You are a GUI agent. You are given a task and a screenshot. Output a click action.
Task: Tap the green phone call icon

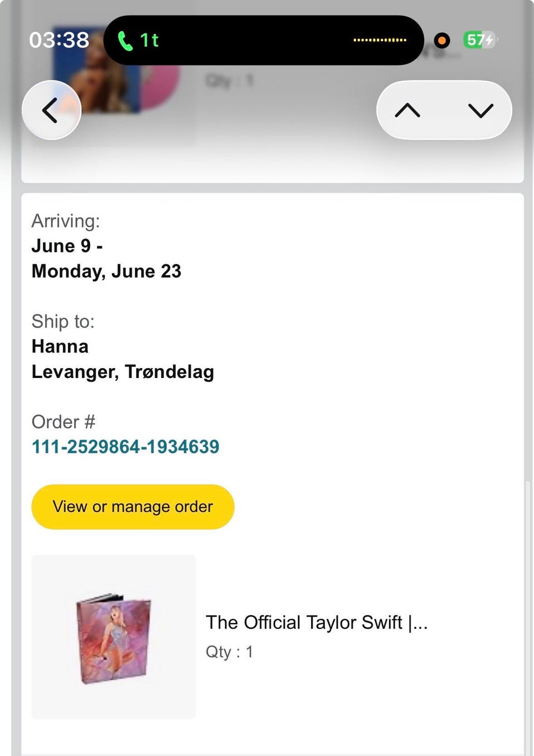125,41
